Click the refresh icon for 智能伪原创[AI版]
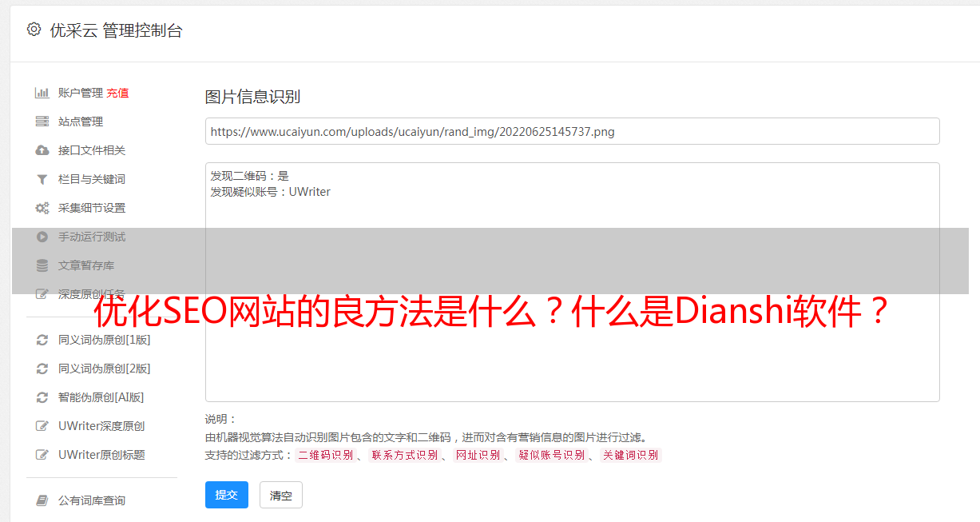980x522 pixels. pyautogui.click(x=42, y=397)
